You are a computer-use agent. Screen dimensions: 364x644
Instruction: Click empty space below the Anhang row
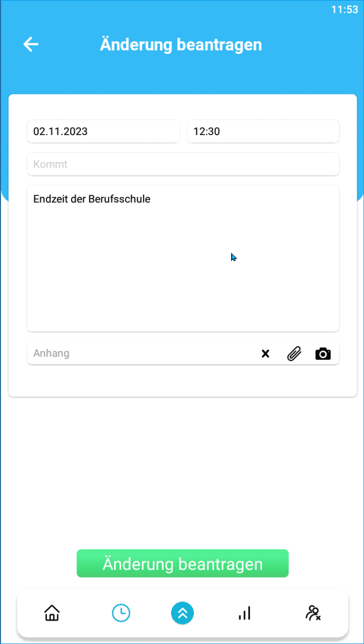coord(183,380)
